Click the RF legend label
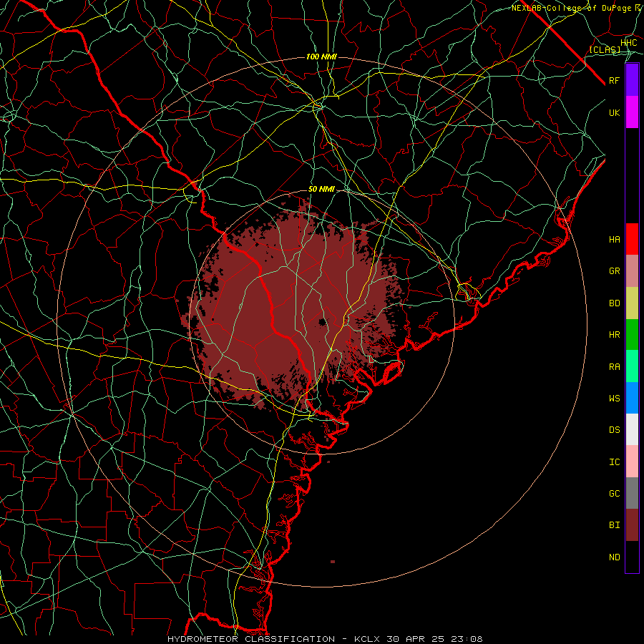The image size is (644, 644). click(x=614, y=80)
